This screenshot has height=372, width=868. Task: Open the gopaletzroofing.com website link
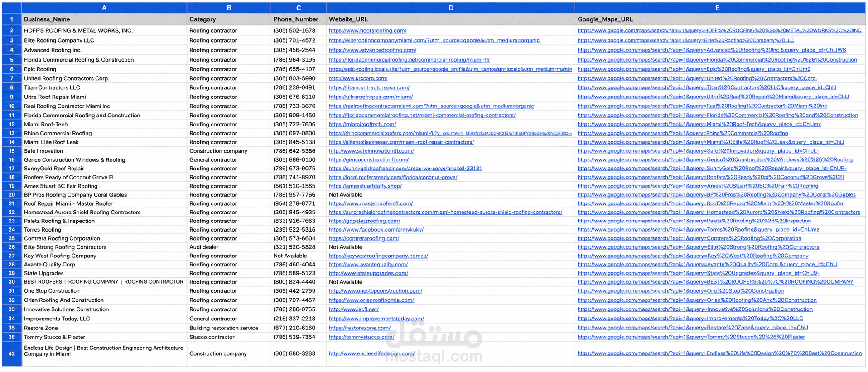tap(365, 221)
